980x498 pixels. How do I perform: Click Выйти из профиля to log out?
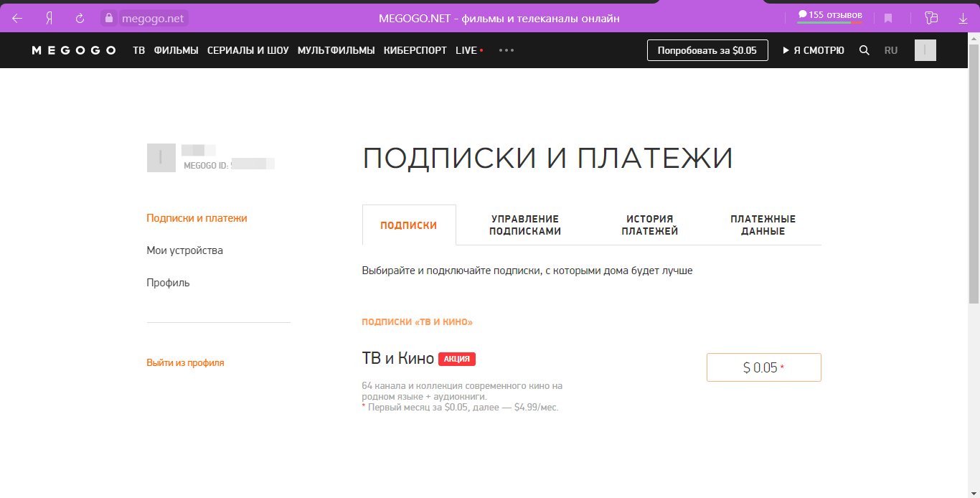coord(186,363)
